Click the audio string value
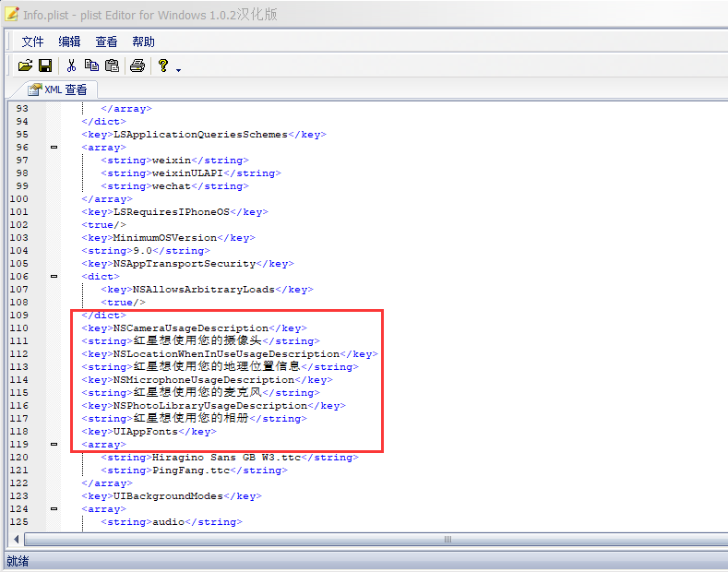 (x=169, y=522)
